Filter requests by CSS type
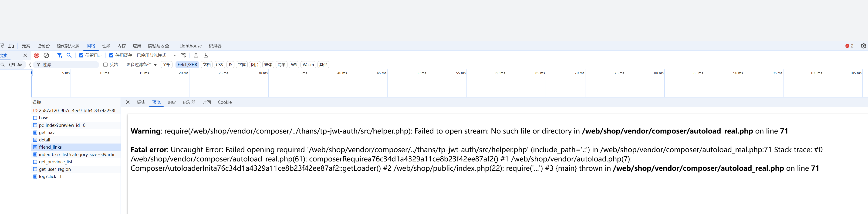Viewport: 868px width, 214px height. (219, 65)
